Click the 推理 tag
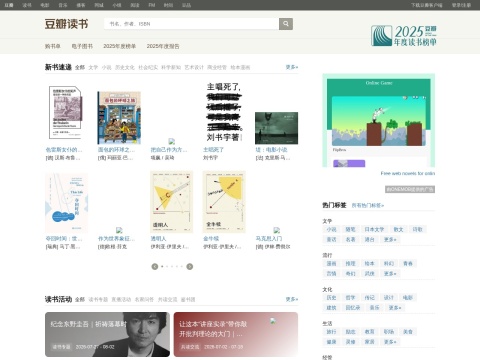 pos(350,263)
